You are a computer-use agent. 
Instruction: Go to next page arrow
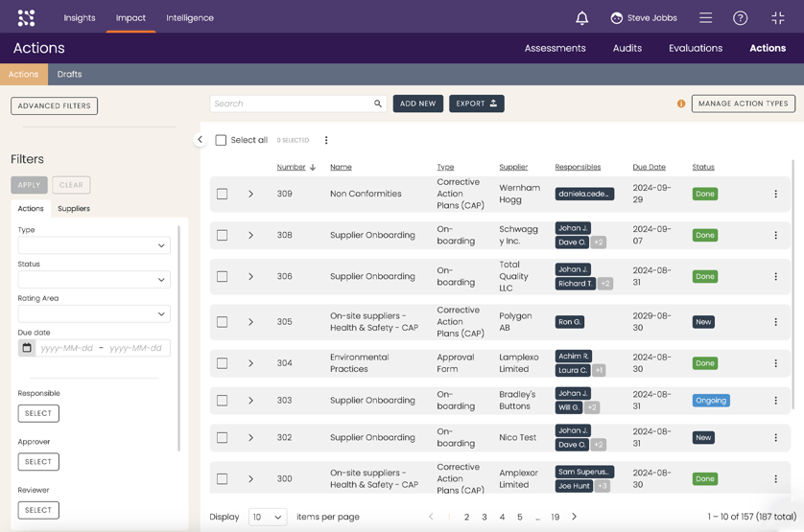pos(574,517)
